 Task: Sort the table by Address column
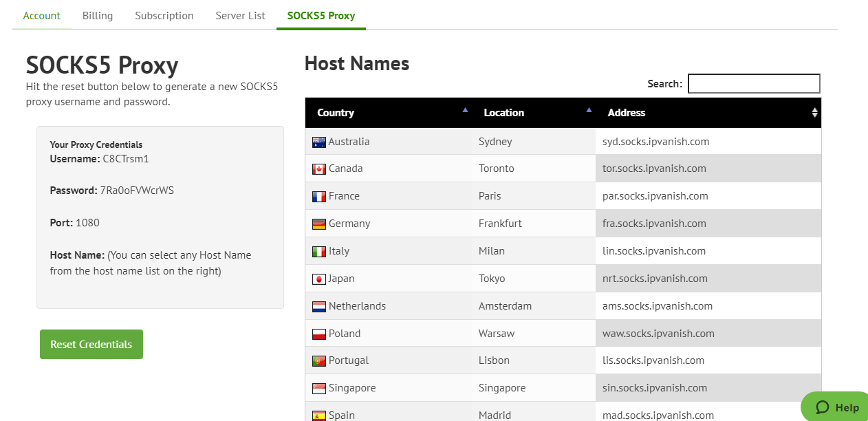pos(708,112)
